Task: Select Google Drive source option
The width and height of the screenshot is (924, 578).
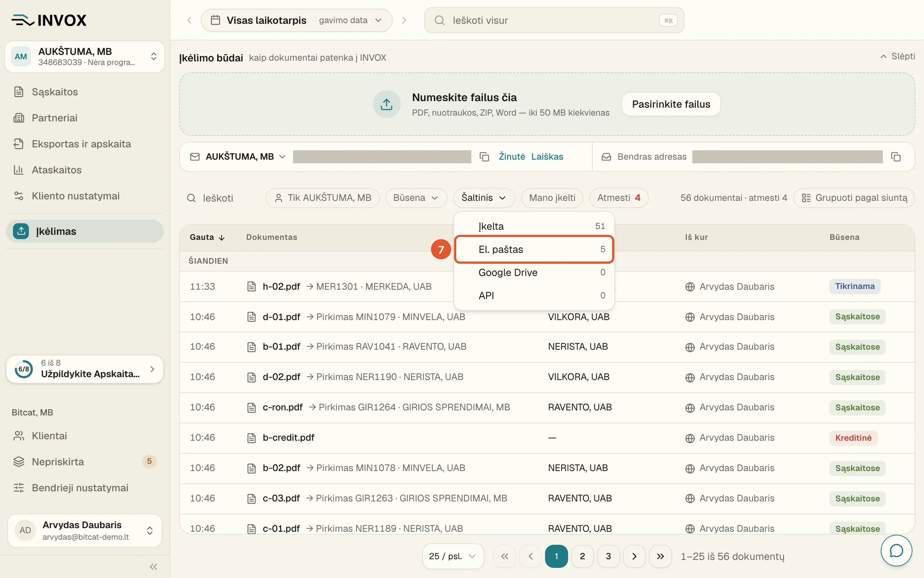Action: click(x=534, y=272)
